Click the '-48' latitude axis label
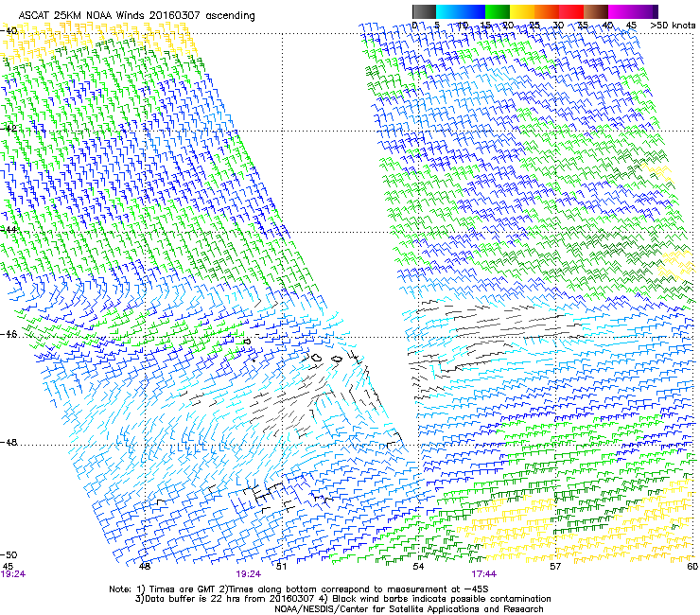 pos(9,442)
